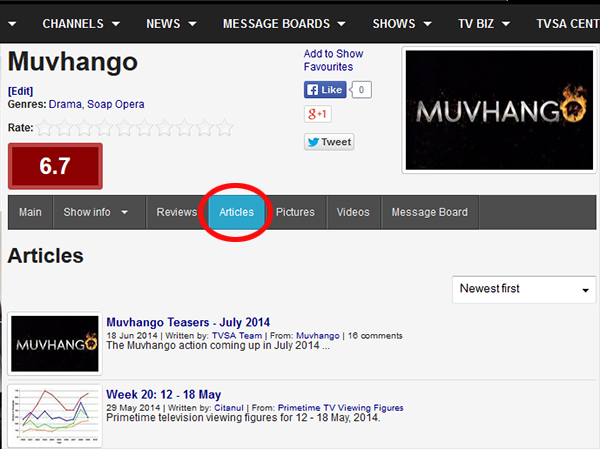
Task: Open TVSA Team author profile link
Action: point(237,336)
